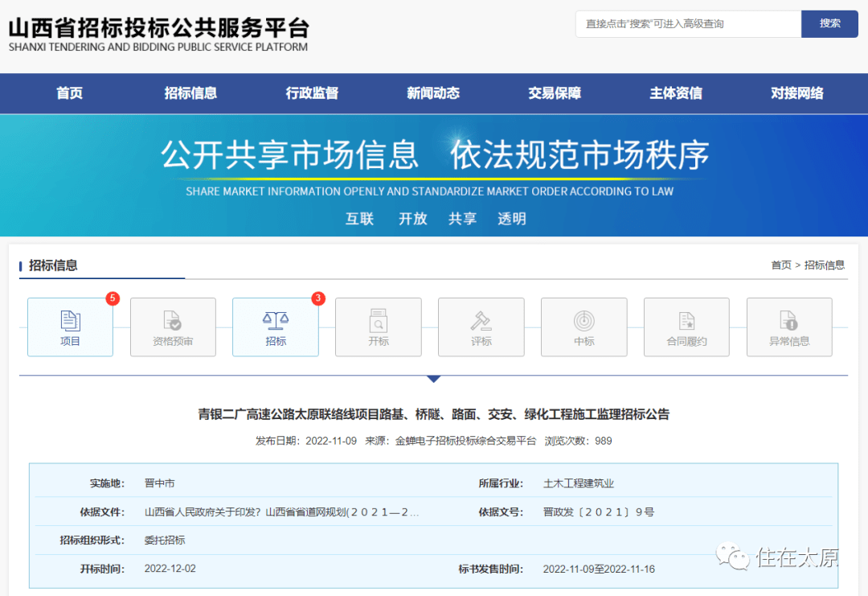The width and height of the screenshot is (868, 596).
Task: Click the red badge 3 on 招标
Action: click(x=318, y=298)
